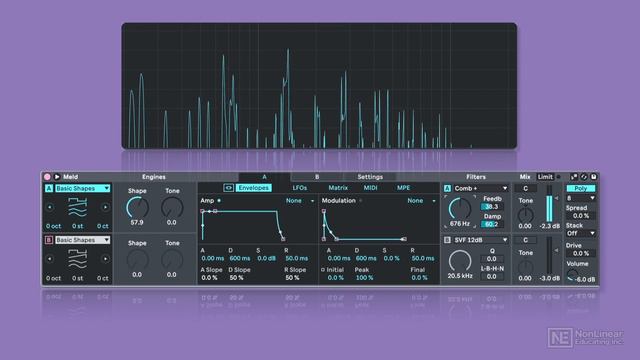Viewport: 640px width, 360px height.
Task: Open the modulation Matrix view
Action: (x=338, y=188)
